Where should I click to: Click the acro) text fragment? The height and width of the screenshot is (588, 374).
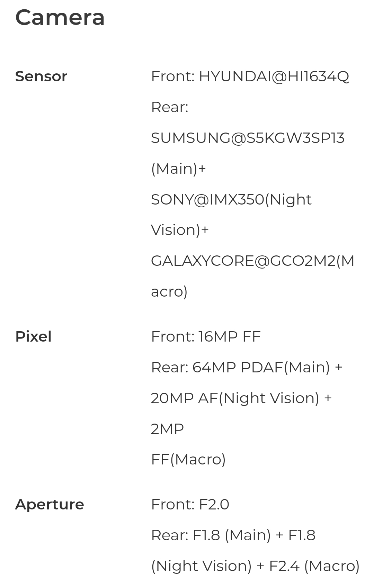pyautogui.click(x=169, y=291)
